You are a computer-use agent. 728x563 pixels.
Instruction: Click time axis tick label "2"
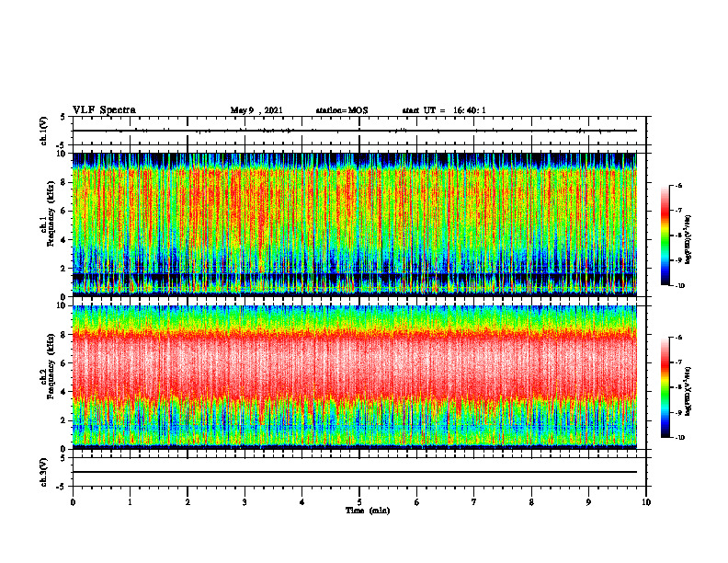click(x=188, y=502)
